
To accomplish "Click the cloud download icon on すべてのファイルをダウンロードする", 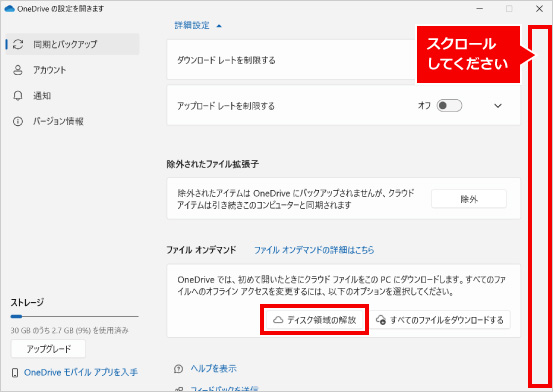I will (x=381, y=320).
